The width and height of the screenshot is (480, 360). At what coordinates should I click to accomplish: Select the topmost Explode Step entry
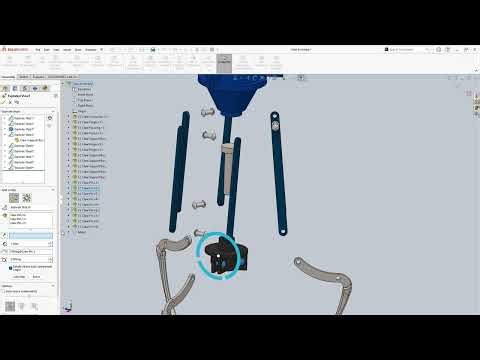pos(23,118)
